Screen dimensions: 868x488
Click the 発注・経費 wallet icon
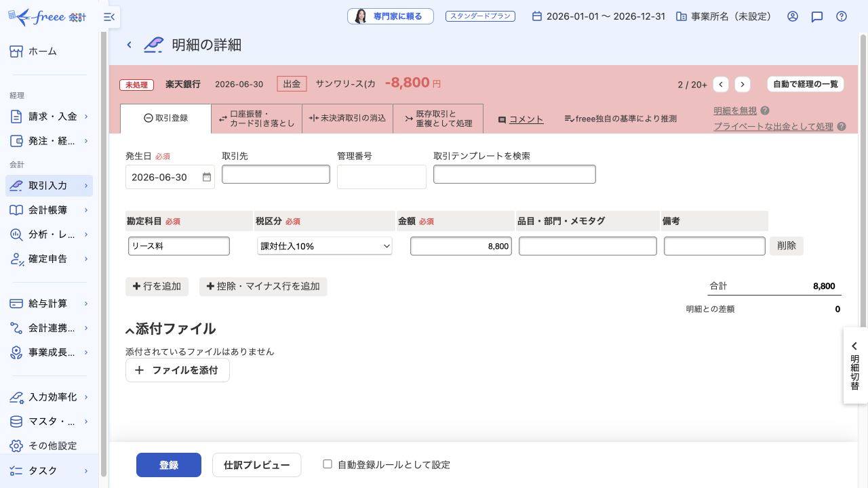[x=16, y=141]
